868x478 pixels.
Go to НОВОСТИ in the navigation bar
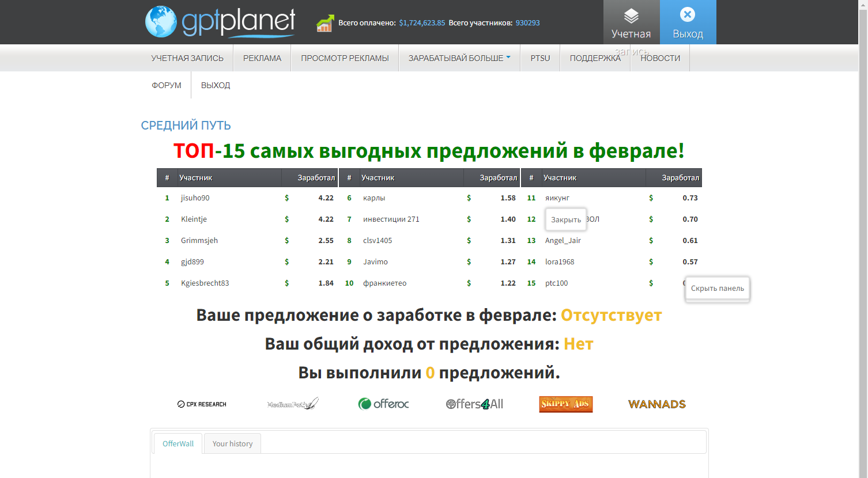pyautogui.click(x=661, y=58)
